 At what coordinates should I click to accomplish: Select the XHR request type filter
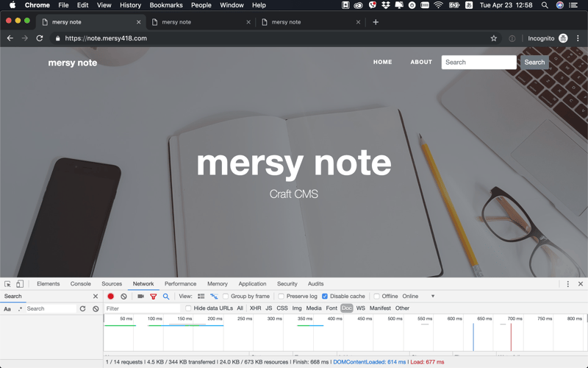(255, 308)
